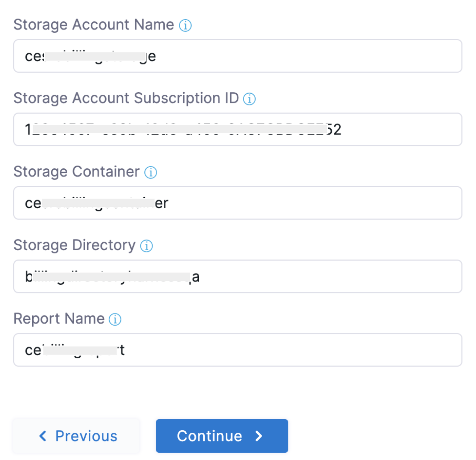
Task: Show help info for Storage Directory
Action: pos(147,246)
